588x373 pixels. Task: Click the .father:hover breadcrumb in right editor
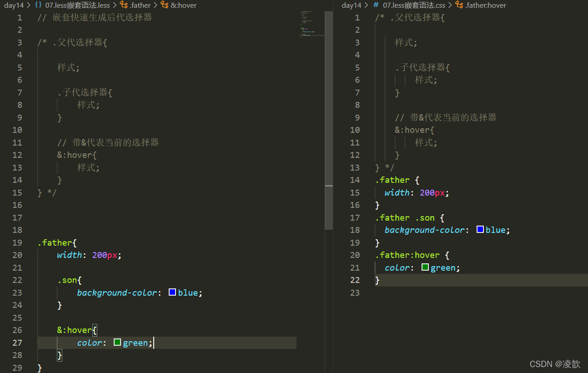(486, 5)
